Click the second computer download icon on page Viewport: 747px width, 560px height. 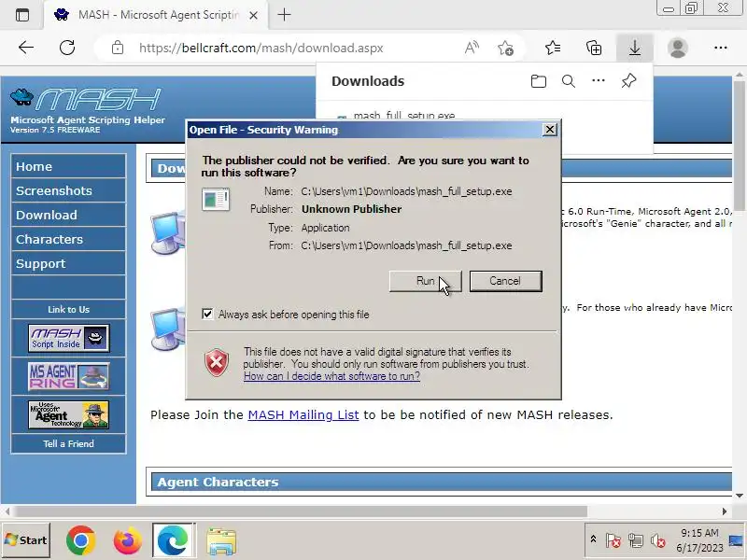click(168, 329)
